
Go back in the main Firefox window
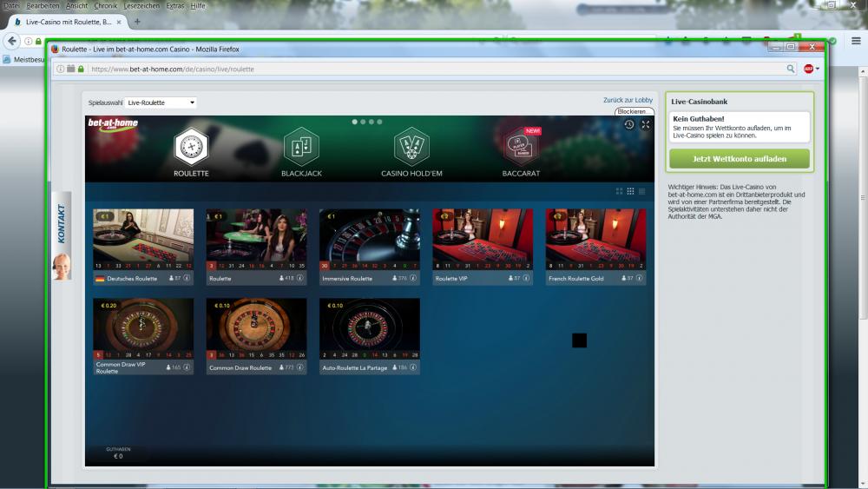click(x=12, y=41)
